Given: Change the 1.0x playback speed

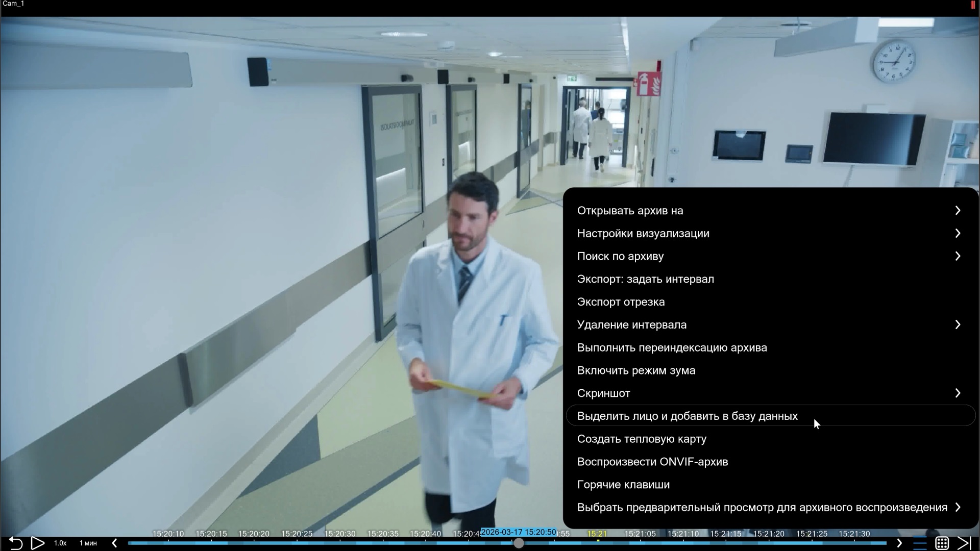Looking at the screenshot, I should click(60, 543).
